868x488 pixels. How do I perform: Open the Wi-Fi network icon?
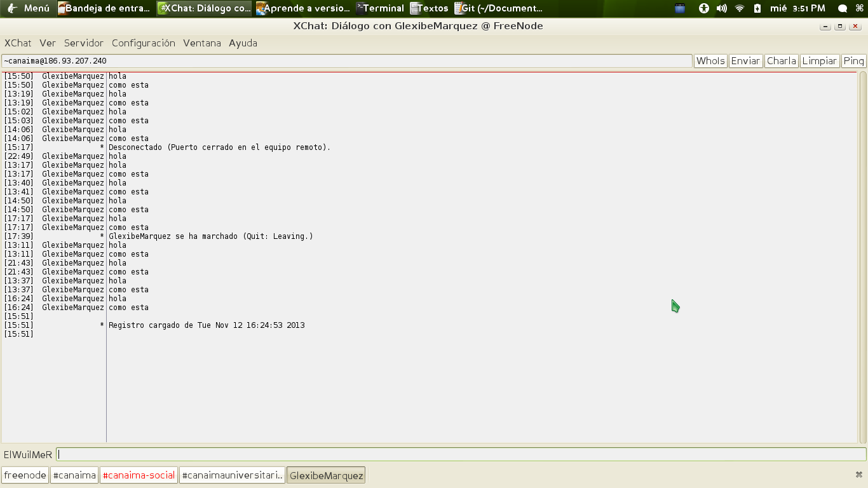(x=739, y=8)
